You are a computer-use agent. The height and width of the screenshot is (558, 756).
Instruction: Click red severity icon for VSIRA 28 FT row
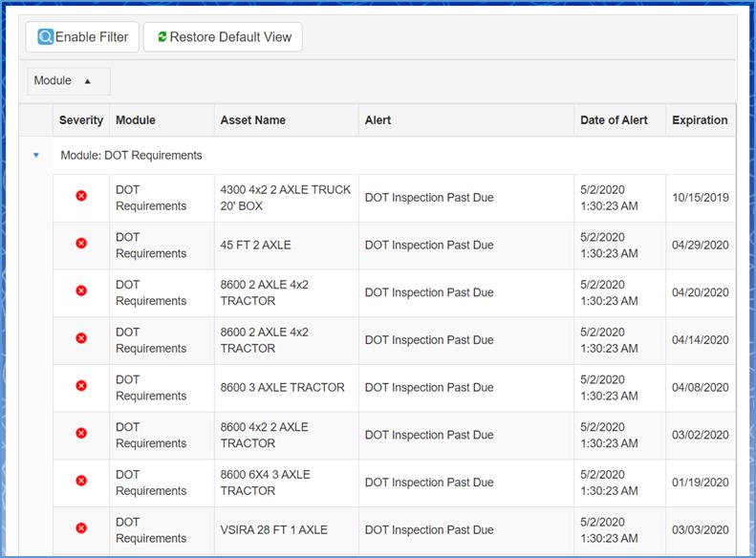[81, 528]
